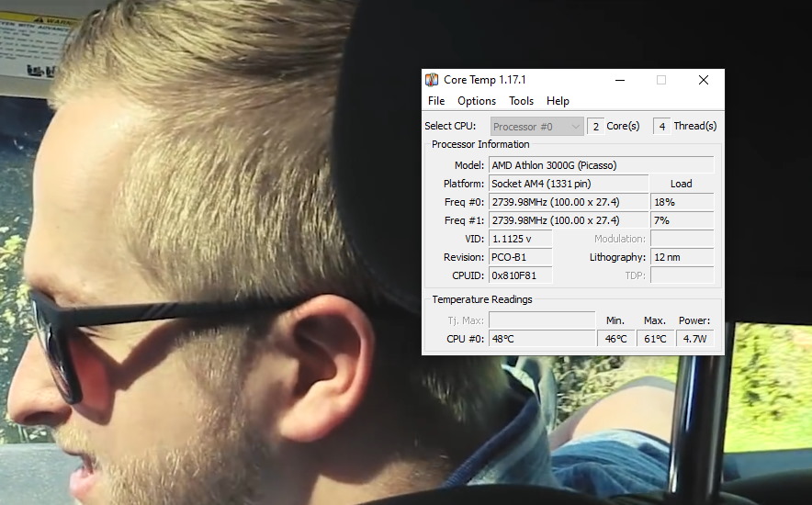Click the CPUID value 0x810F81

point(521,275)
